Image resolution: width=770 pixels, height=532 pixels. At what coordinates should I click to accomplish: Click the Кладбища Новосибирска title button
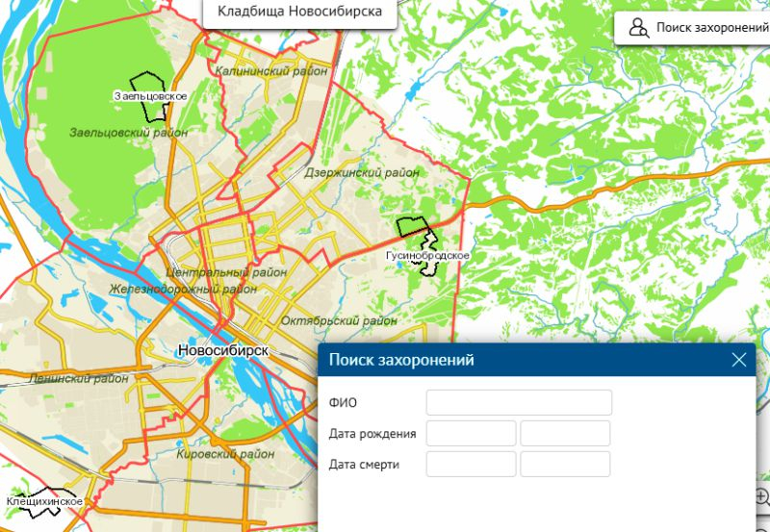click(299, 12)
